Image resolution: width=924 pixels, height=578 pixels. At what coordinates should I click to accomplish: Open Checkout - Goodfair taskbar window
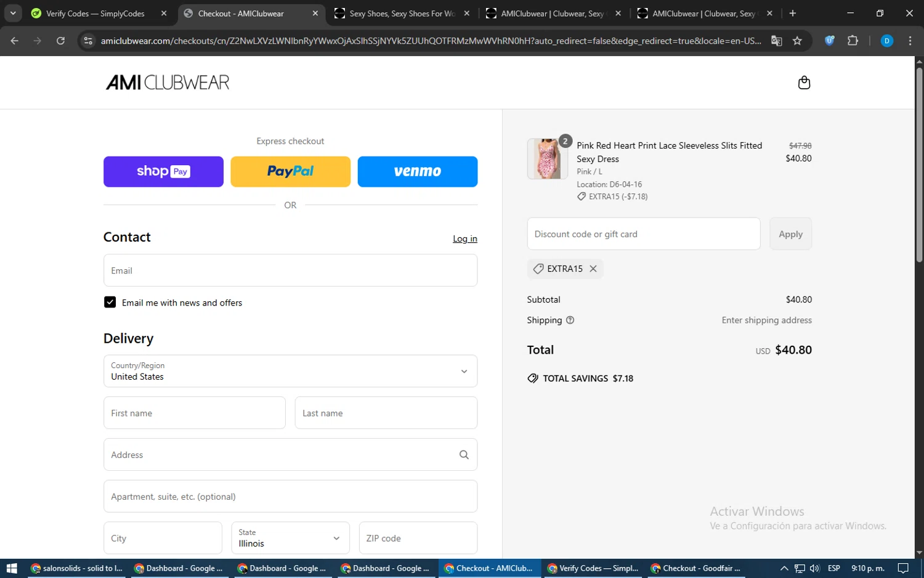[697, 568]
